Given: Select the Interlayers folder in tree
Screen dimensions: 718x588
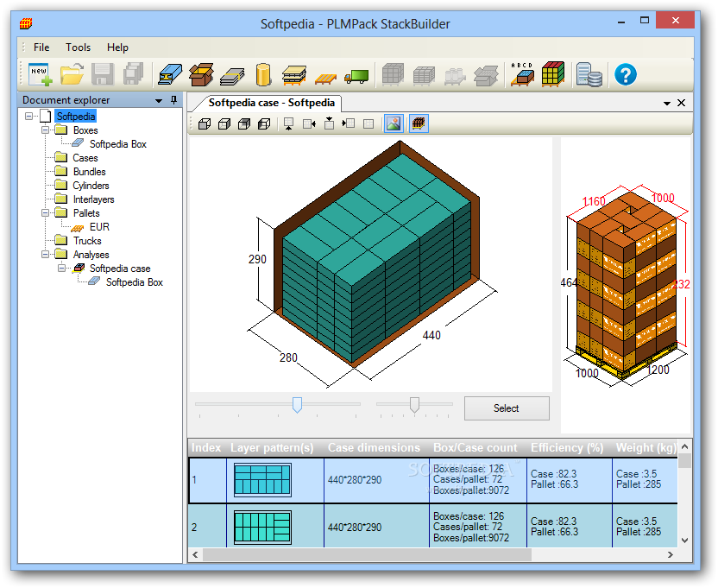Looking at the screenshot, I should point(93,199).
